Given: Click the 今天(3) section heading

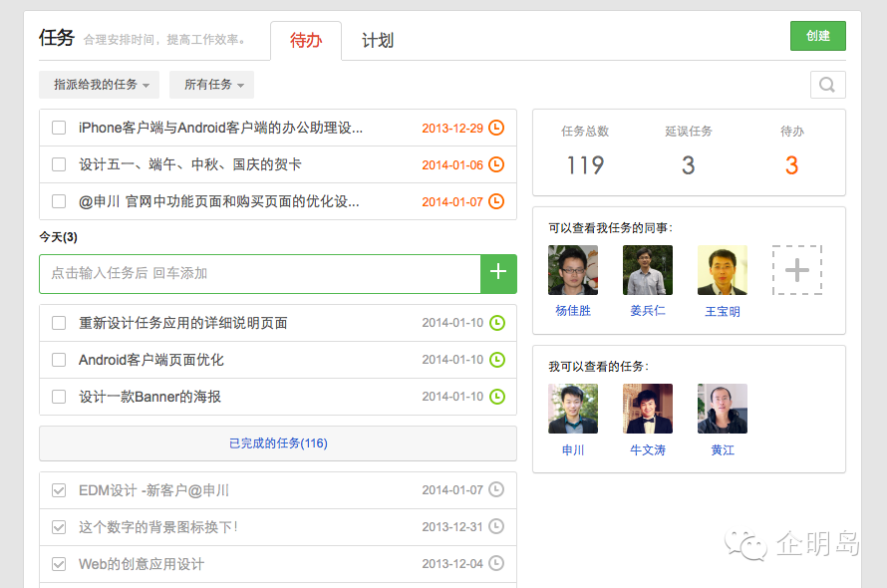Looking at the screenshot, I should 58,237.
